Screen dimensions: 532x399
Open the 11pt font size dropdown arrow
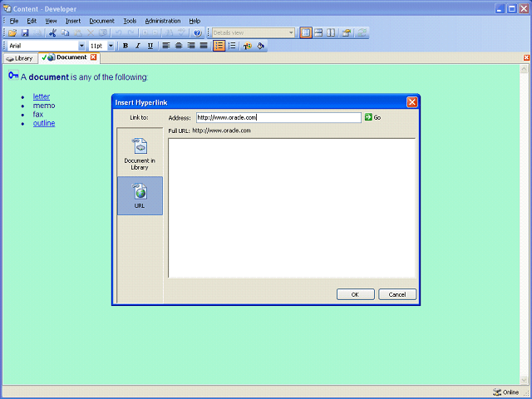[x=111, y=46]
